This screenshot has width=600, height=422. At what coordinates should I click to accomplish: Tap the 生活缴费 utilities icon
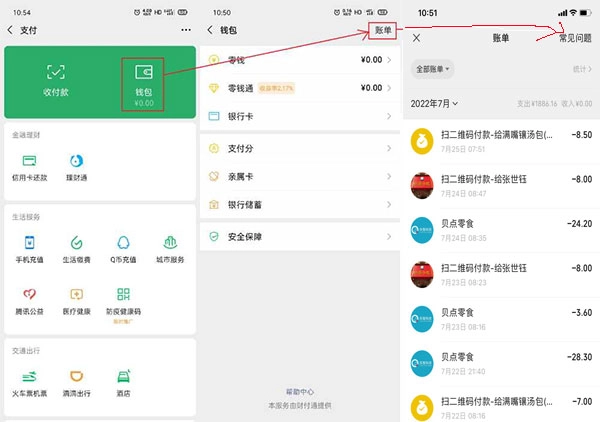pyautogui.click(x=76, y=247)
